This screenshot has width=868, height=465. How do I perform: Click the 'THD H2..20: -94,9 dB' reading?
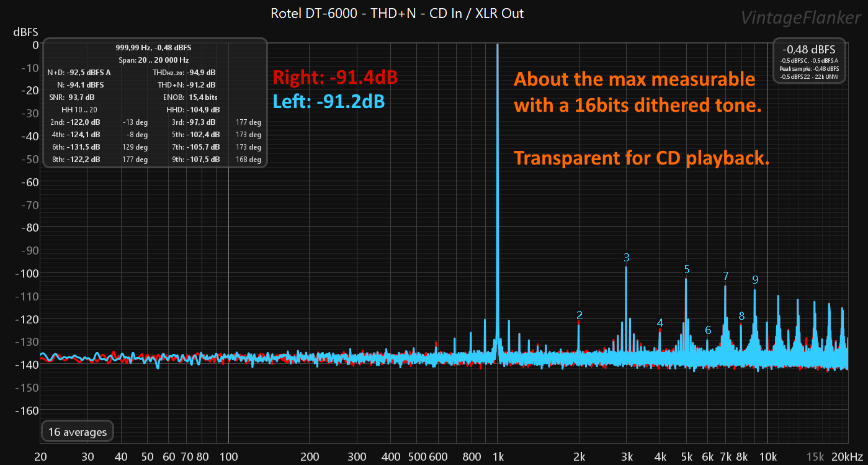pos(184,72)
